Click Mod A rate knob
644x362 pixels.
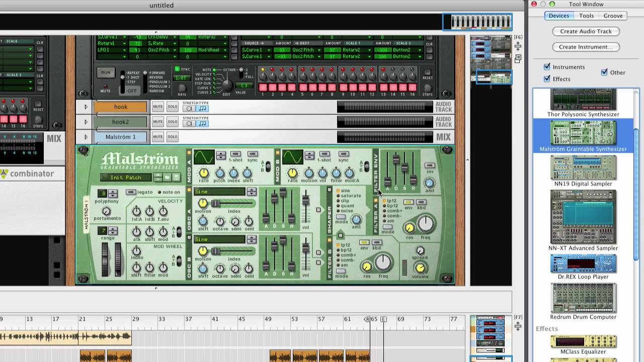204,173
